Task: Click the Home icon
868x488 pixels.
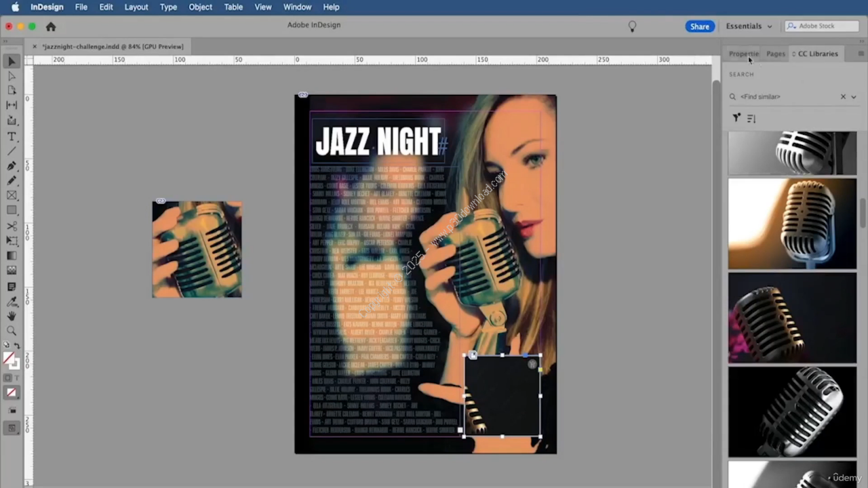Action: (x=51, y=26)
